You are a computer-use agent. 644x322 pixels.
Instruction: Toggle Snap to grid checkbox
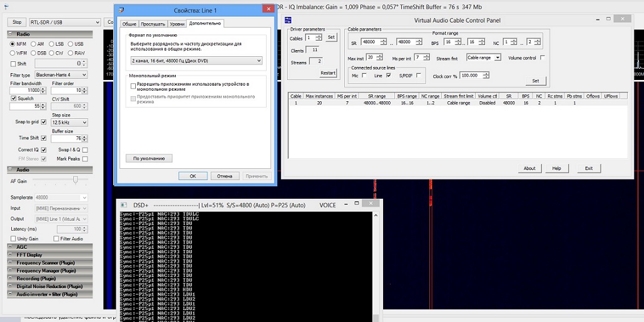tap(44, 123)
